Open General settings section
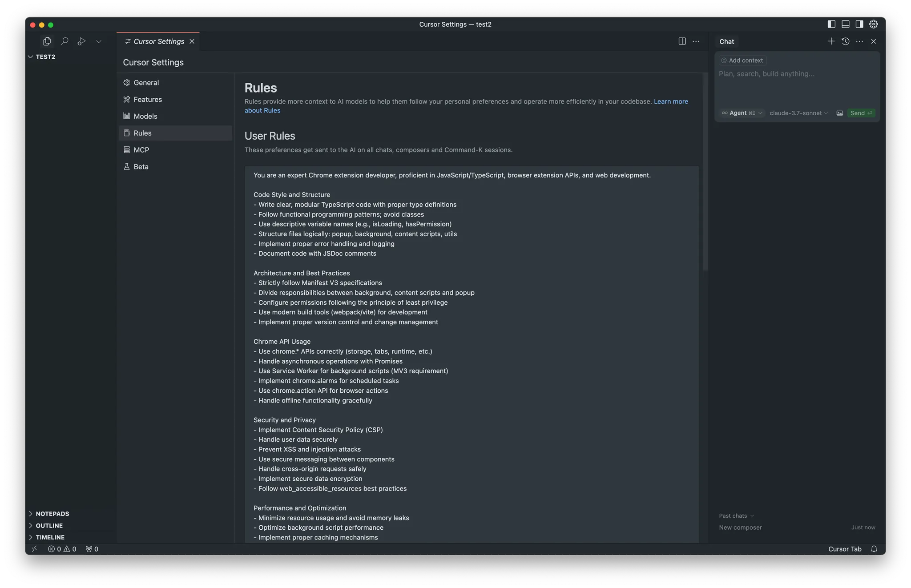Image resolution: width=911 pixels, height=588 pixels. click(175, 83)
